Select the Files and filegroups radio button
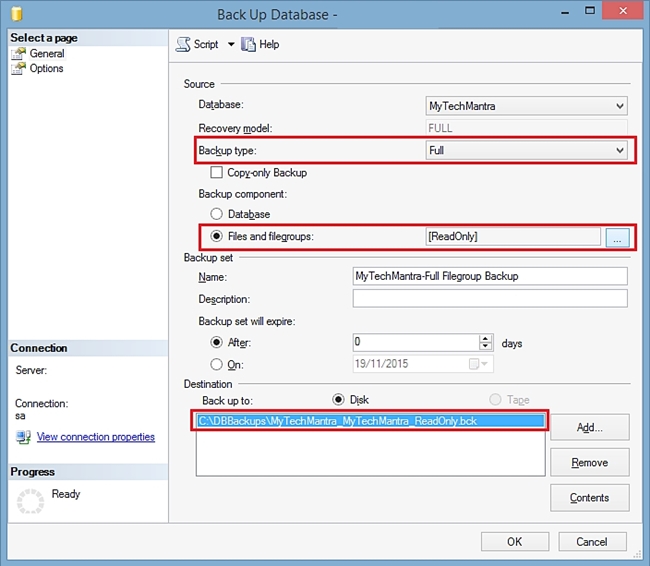650x566 pixels. pos(216,236)
